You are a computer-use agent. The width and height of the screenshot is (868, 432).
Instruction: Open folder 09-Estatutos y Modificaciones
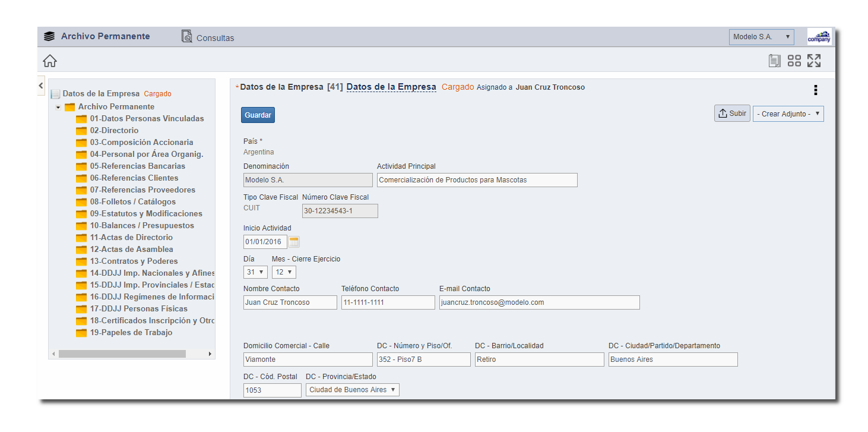[145, 214]
